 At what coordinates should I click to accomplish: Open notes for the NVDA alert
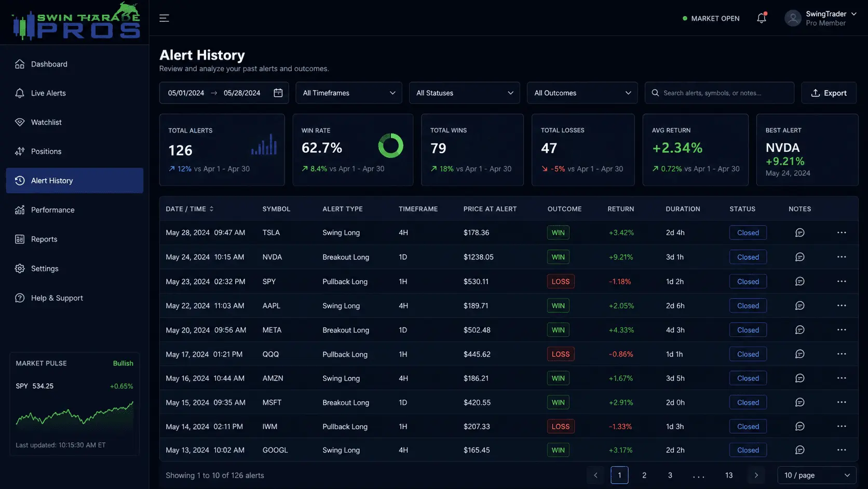pyautogui.click(x=799, y=257)
